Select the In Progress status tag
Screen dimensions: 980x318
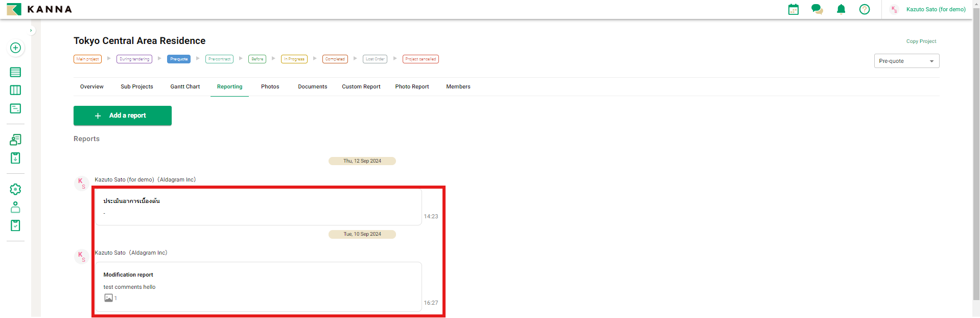(294, 59)
